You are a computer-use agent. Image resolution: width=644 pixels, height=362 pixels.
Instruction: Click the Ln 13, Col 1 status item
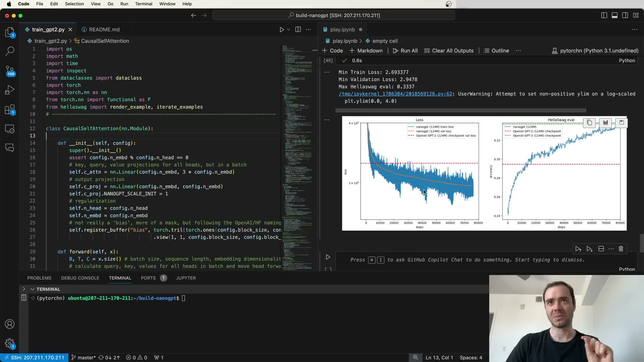439,358
